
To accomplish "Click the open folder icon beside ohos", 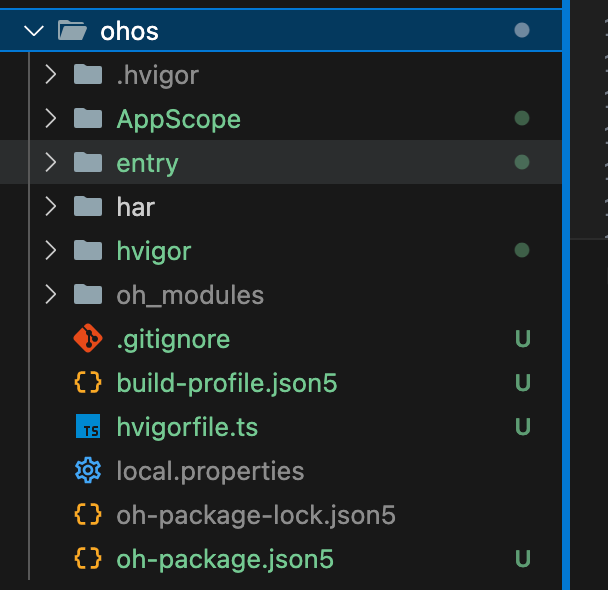I will point(72,31).
